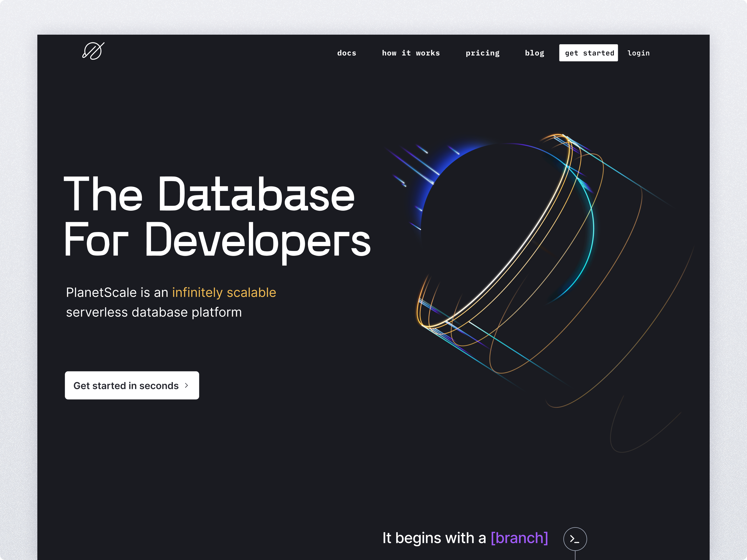Click Get started in seconds button
The image size is (747, 560).
[132, 386]
